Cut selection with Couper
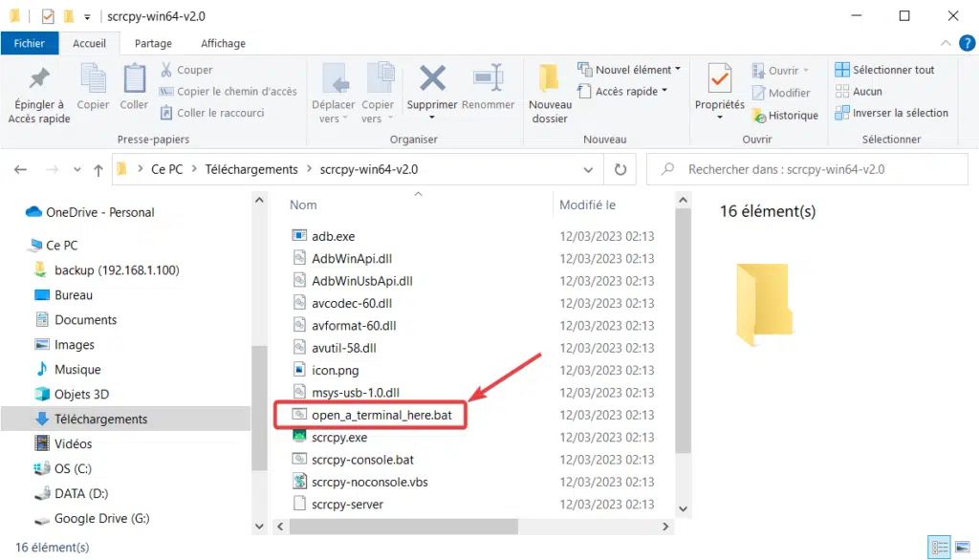 coord(186,70)
